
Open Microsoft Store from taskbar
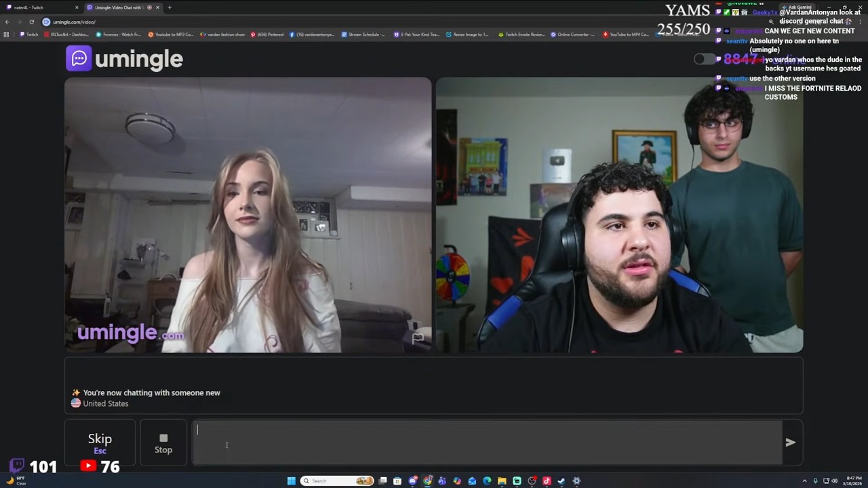(397, 481)
